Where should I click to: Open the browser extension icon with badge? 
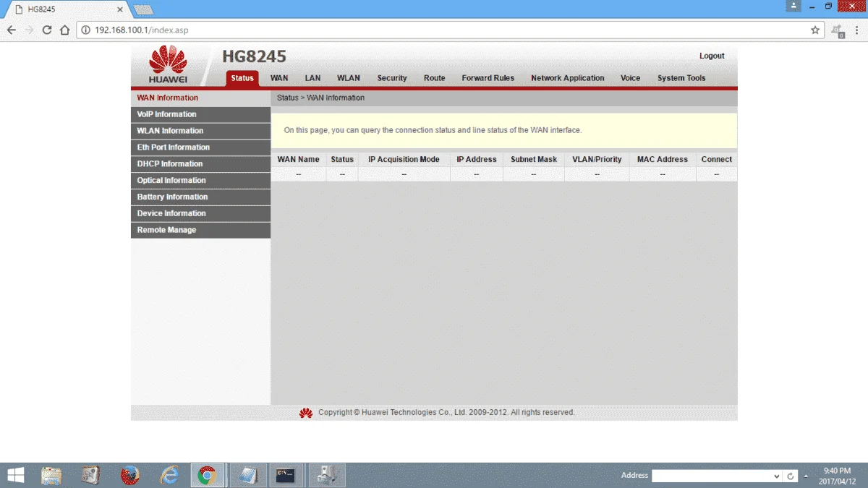click(x=838, y=30)
